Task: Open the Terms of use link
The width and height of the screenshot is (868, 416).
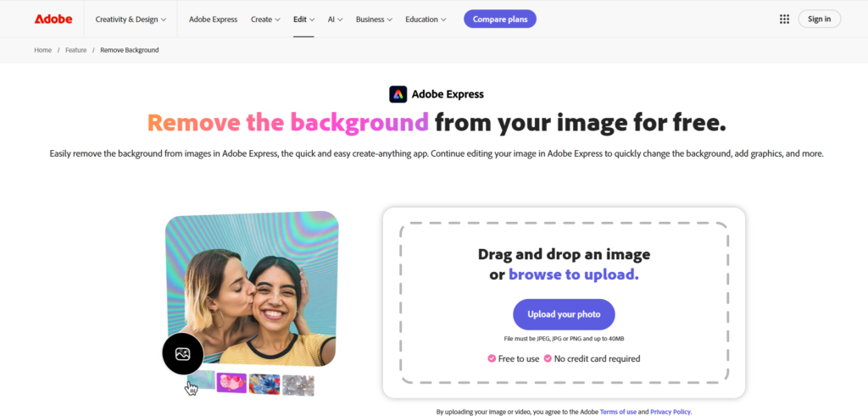Action: [x=618, y=412]
